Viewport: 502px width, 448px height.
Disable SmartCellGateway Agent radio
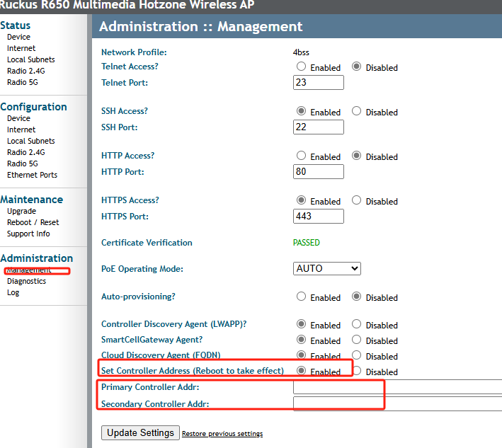click(x=356, y=340)
